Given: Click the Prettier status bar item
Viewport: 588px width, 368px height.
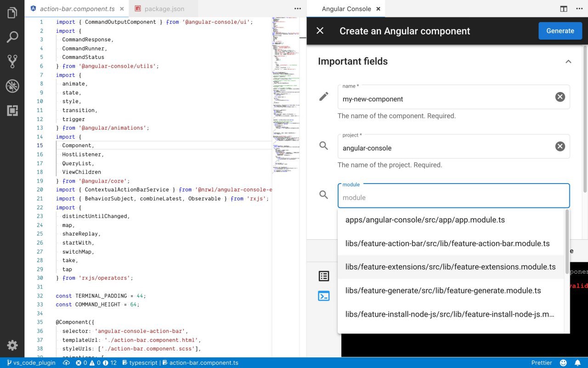Looking at the screenshot, I should click(542, 362).
